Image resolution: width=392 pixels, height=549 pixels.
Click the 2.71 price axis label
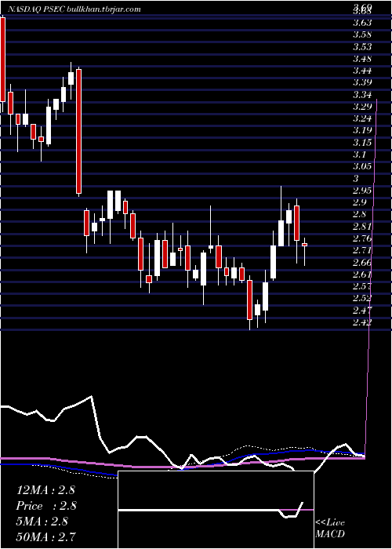362,250
